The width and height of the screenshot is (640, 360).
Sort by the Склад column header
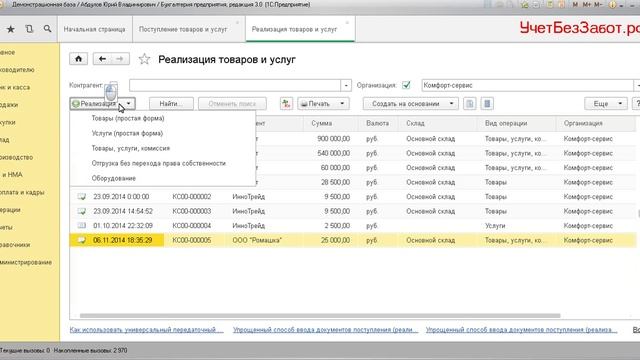pos(438,123)
